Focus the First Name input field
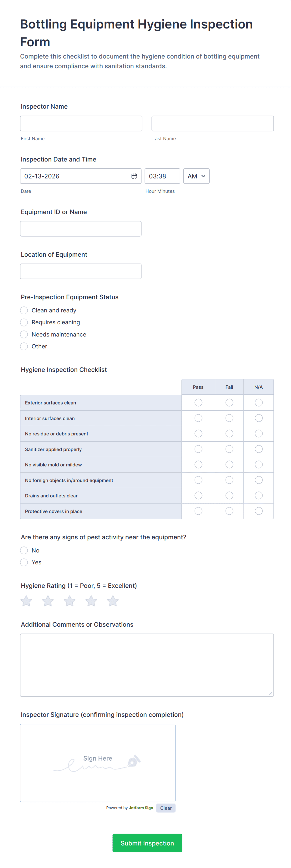This screenshot has height=868, width=291. point(81,124)
